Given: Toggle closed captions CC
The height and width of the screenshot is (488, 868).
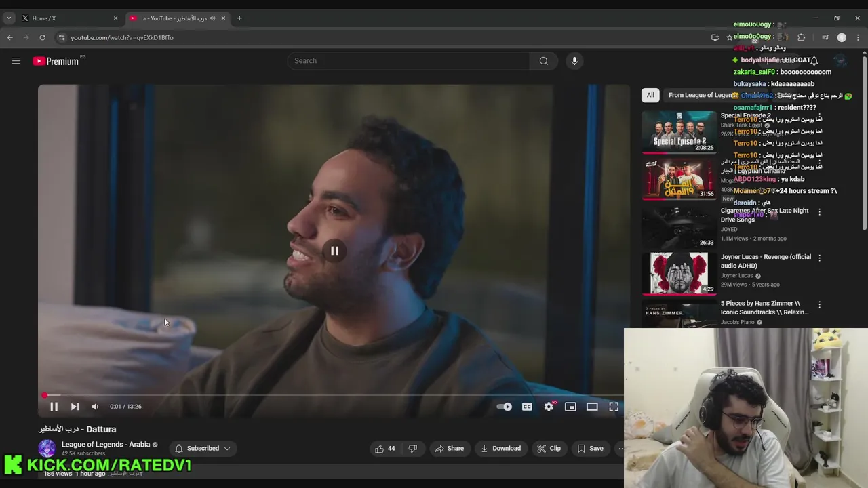Looking at the screenshot, I should pos(527,407).
